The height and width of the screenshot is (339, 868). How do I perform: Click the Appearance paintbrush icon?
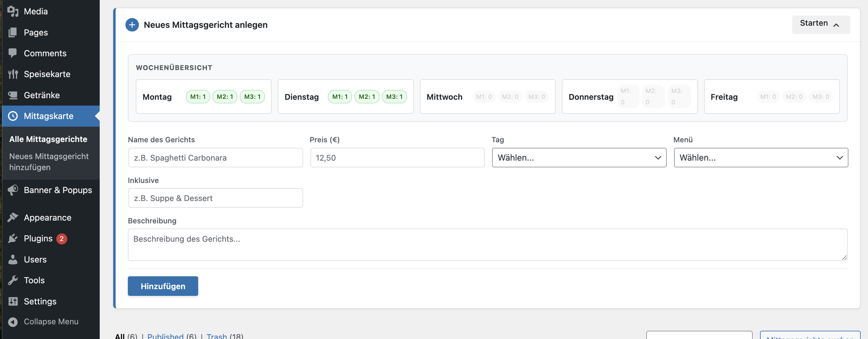(x=13, y=217)
